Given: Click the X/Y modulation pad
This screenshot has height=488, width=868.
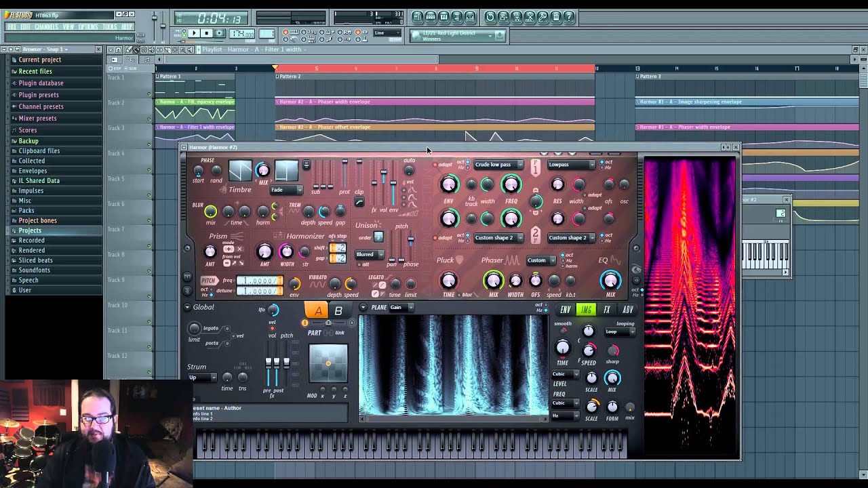Looking at the screenshot, I should (328, 363).
